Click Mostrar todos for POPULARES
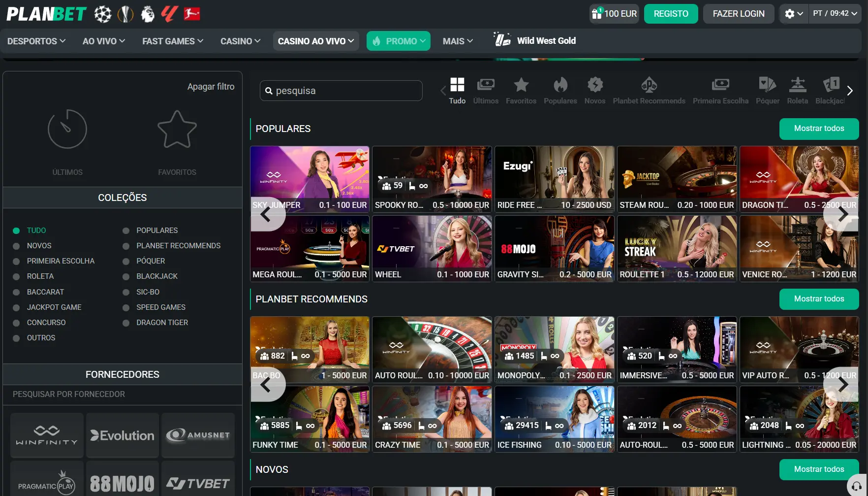Viewport: 868px width, 496px height. pos(819,129)
